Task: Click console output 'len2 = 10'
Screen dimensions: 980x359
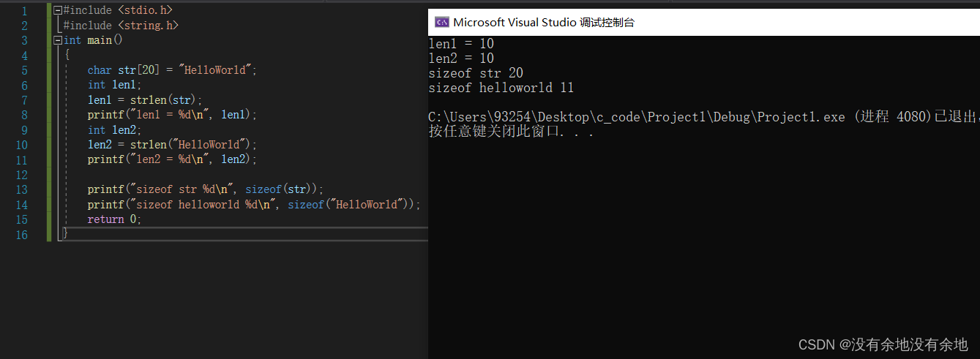Action: coord(461,58)
